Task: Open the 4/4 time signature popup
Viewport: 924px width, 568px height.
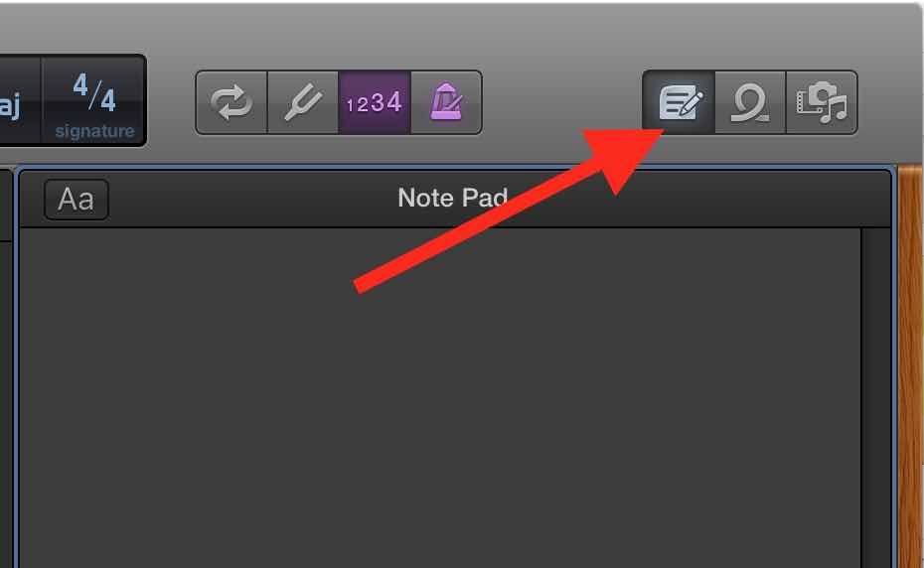Action: 93,100
